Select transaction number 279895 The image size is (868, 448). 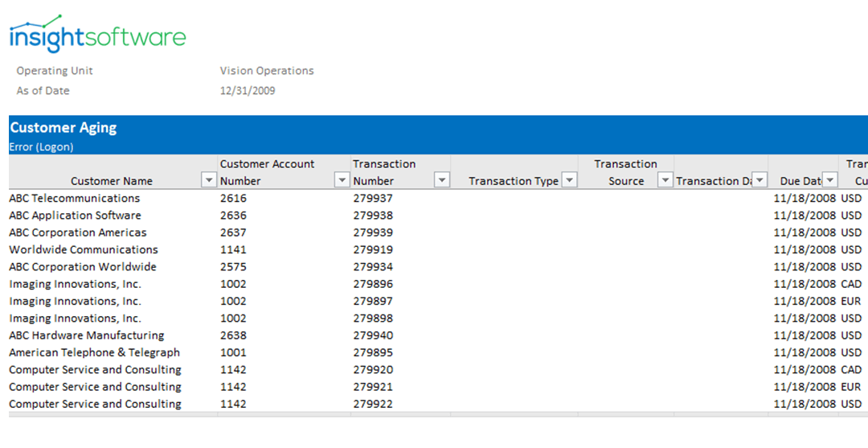click(x=373, y=353)
